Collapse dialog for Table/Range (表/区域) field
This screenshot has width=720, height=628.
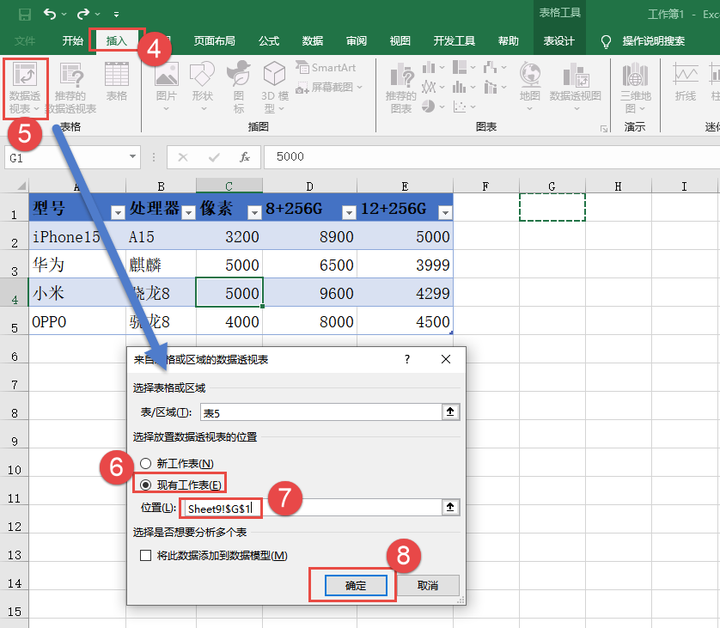(x=450, y=412)
